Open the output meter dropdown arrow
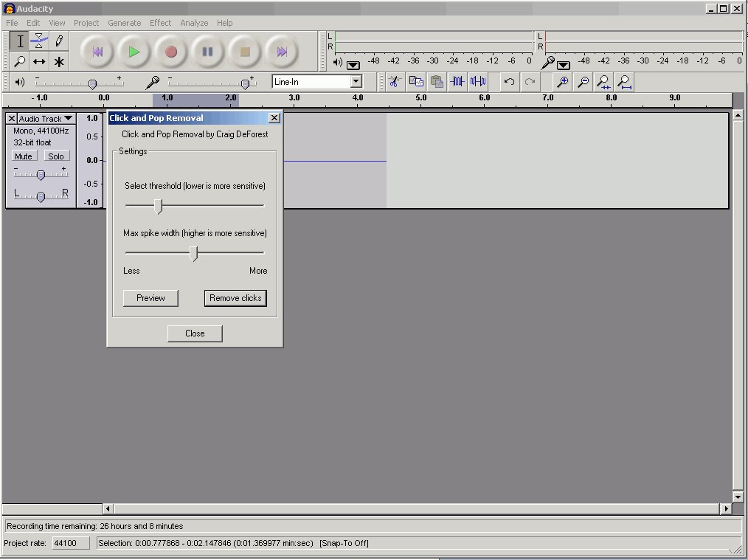Screen dimensions: 748x560 [353, 65]
